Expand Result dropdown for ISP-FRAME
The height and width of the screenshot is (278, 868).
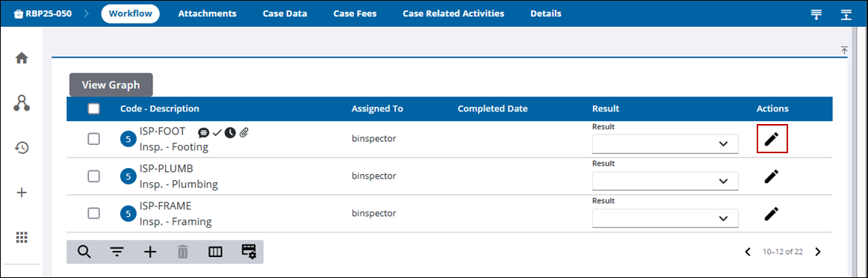[666, 217]
